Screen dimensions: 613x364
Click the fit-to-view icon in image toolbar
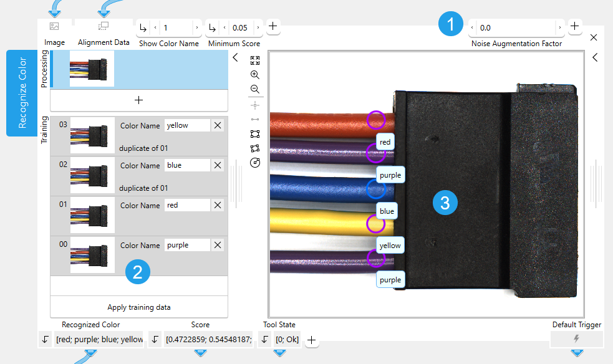pyautogui.click(x=254, y=60)
